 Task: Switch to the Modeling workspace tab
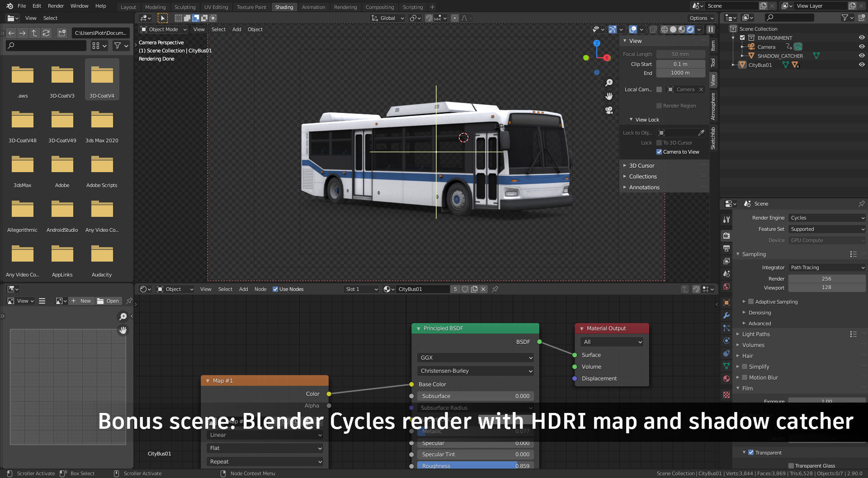click(x=155, y=7)
